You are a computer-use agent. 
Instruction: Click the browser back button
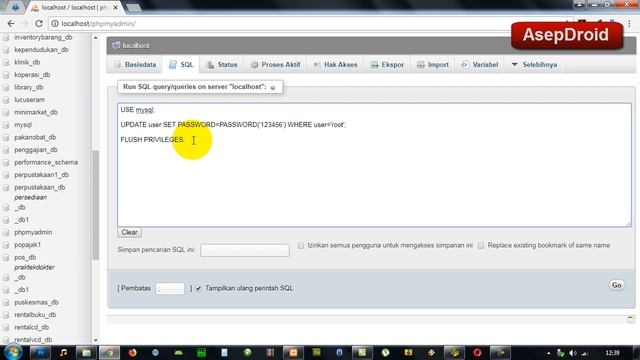[x=11, y=24]
